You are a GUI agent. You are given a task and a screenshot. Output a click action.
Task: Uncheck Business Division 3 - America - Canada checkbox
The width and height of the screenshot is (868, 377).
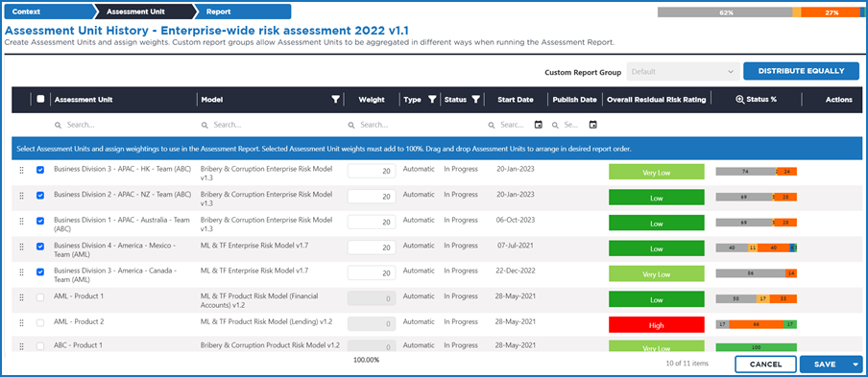[x=40, y=271]
